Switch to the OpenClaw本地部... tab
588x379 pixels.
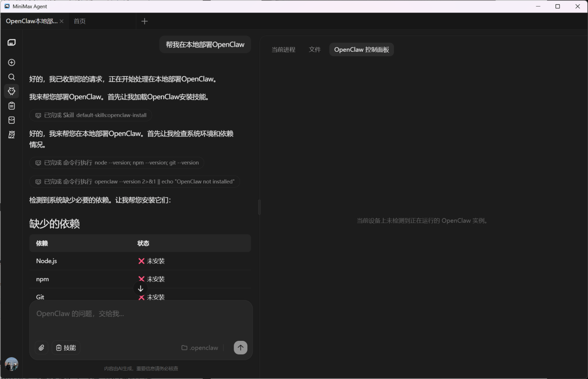pyautogui.click(x=32, y=21)
